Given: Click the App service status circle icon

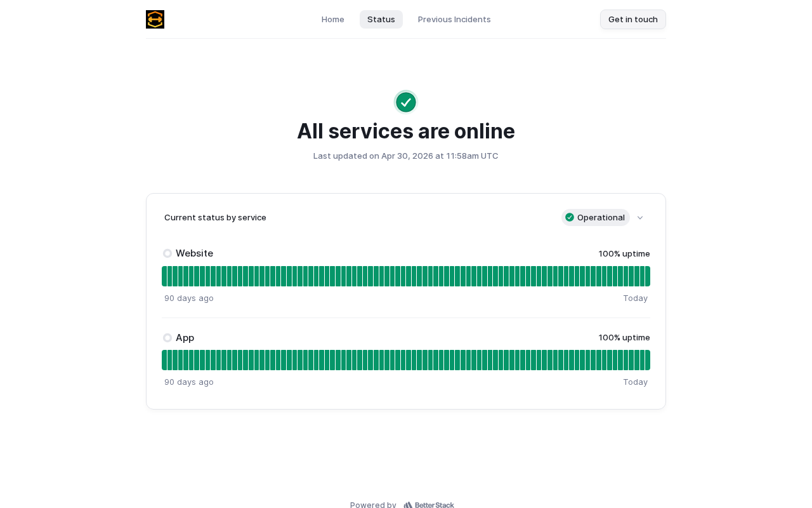Looking at the screenshot, I should [x=167, y=338].
